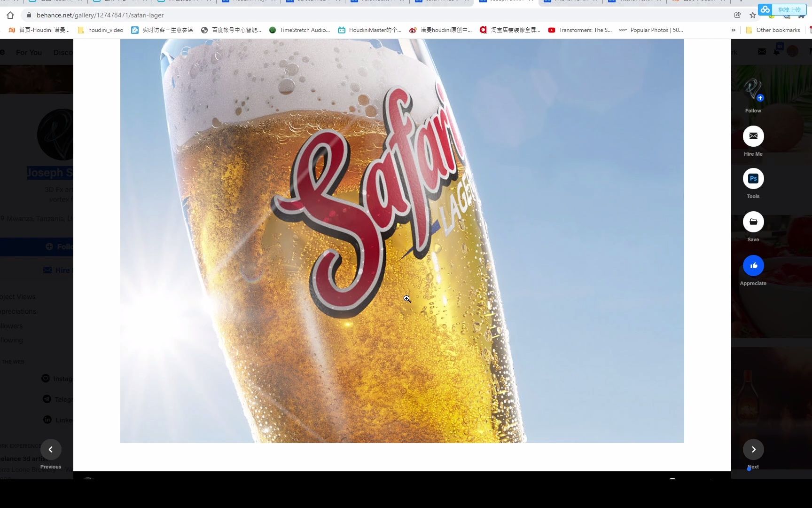
Task: Click the Telegram link in profile sidebar
Action: [58, 399]
